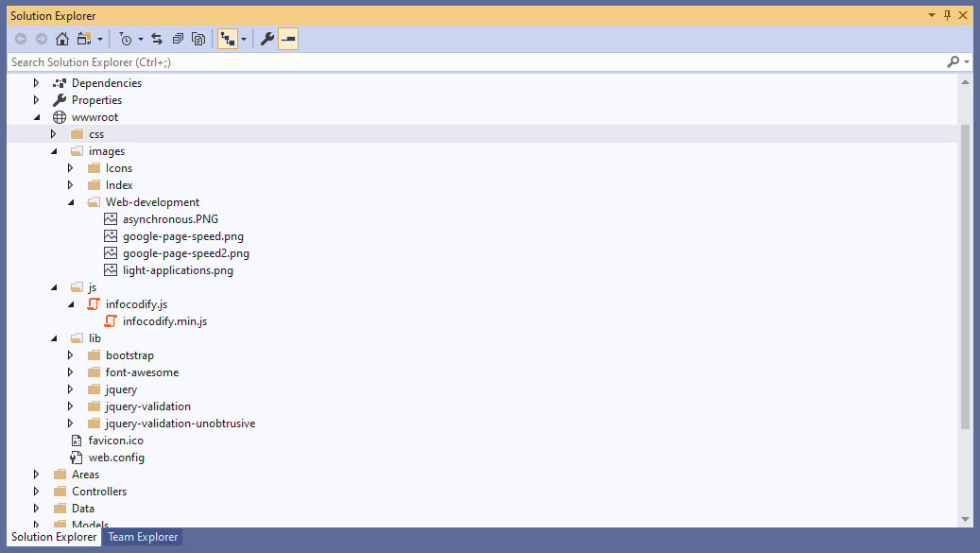
Task: Open Properties via the wrench icon
Action: pyautogui.click(x=267, y=39)
